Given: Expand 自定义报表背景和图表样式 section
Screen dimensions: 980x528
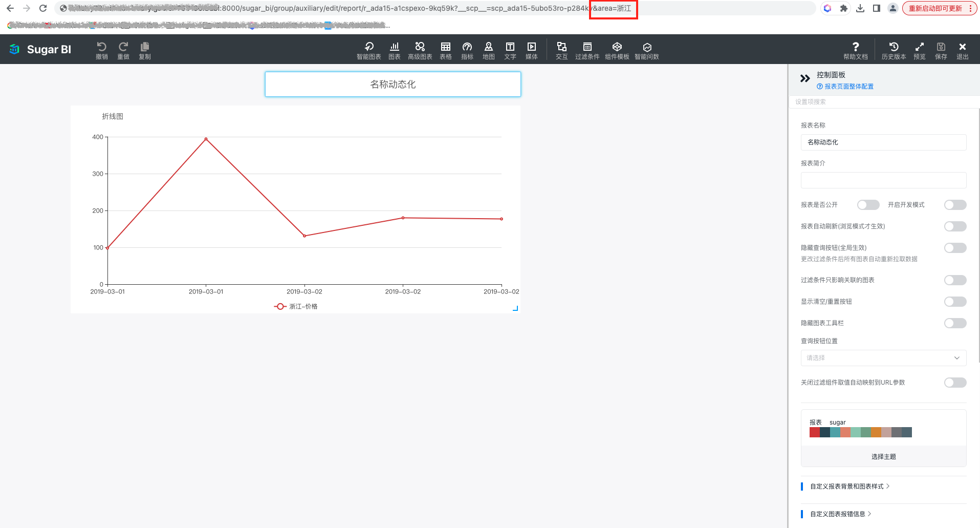Looking at the screenshot, I should (850, 487).
